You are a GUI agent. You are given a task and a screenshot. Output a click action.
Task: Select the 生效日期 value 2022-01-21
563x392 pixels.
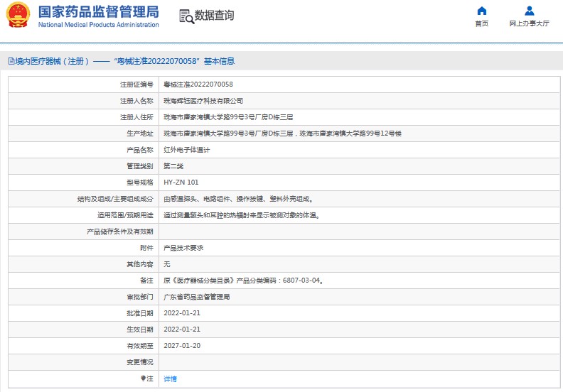(182, 330)
